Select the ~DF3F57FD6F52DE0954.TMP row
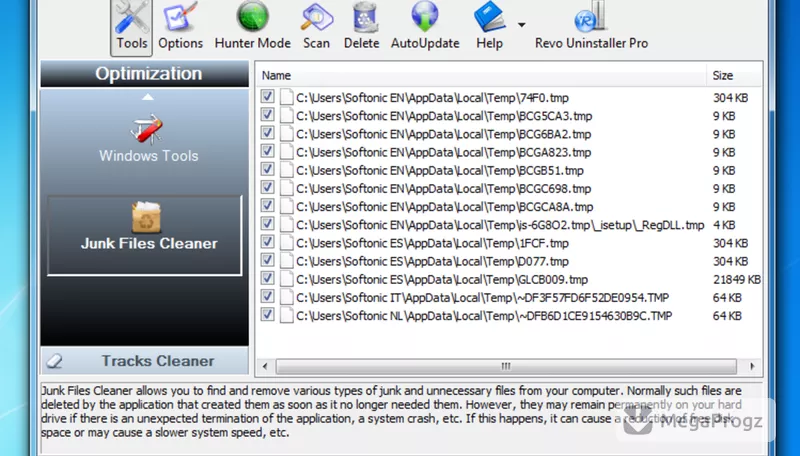800x456 pixels. [x=508, y=297]
